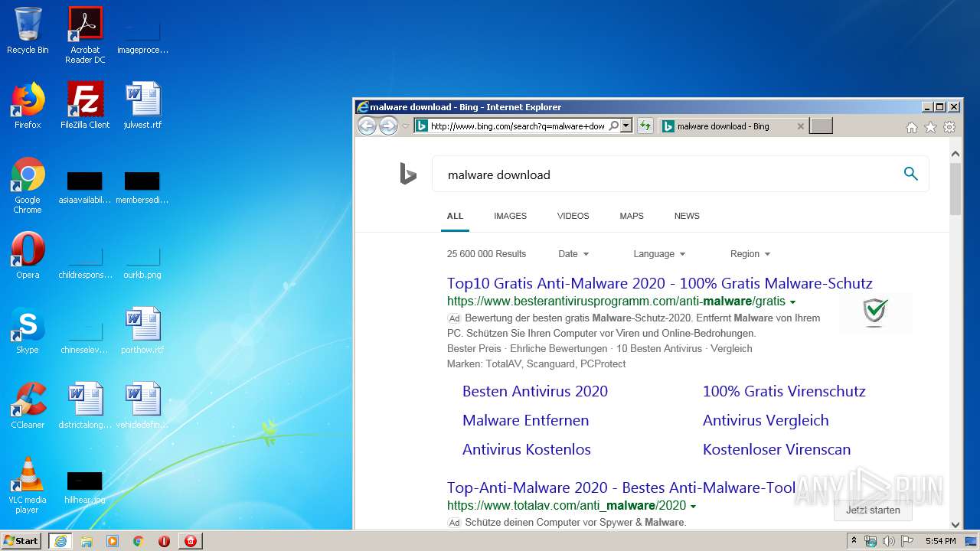Expand totalav.com ad URL arrow
Screen dimensions: 980x551
tap(693, 507)
